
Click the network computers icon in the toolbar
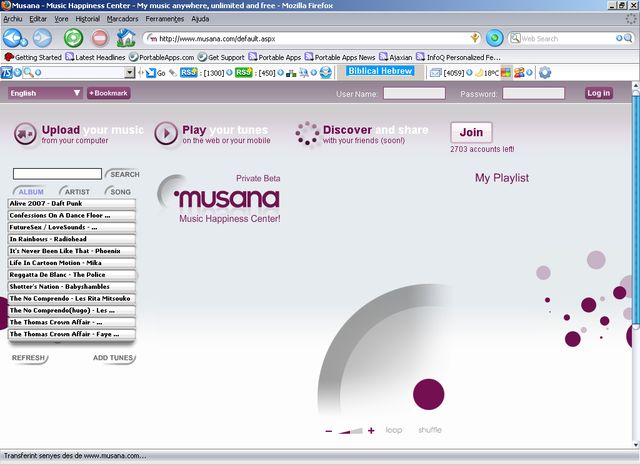point(291,73)
